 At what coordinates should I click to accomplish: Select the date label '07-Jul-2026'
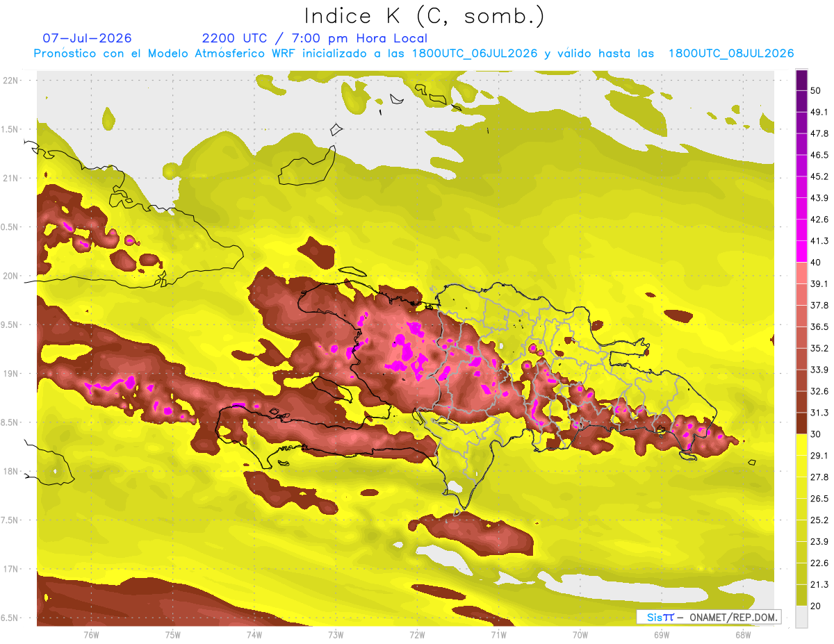[x=87, y=38]
